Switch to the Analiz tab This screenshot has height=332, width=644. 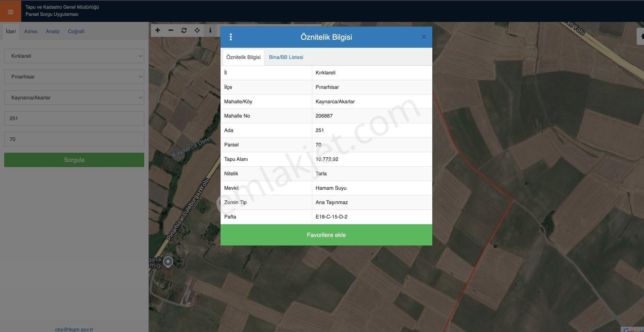coord(53,31)
